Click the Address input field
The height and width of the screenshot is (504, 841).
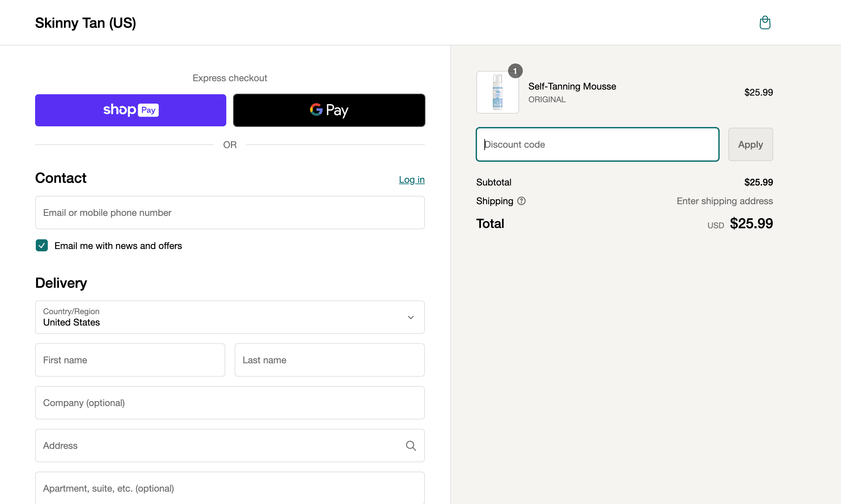tap(230, 446)
